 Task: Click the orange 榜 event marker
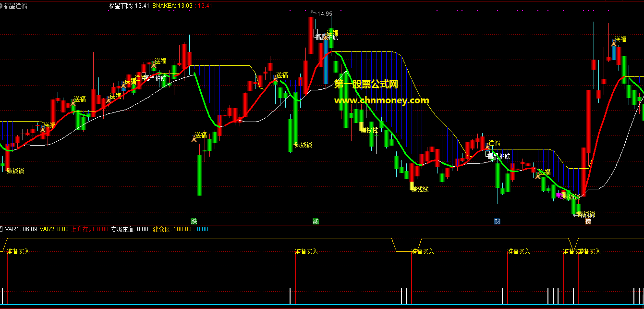(x=588, y=222)
